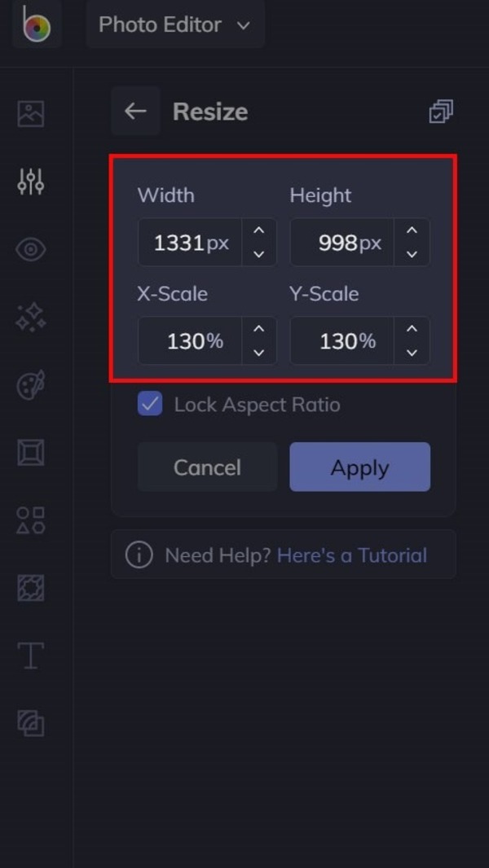Select the Edit sliders sidebar icon
Image resolution: width=489 pixels, height=868 pixels.
click(31, 182)
